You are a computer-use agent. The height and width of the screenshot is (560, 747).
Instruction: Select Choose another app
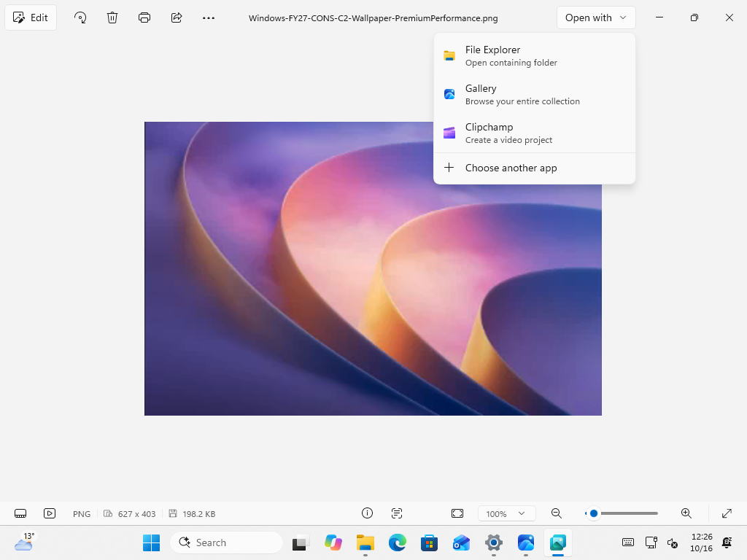(x=535, y=168)
